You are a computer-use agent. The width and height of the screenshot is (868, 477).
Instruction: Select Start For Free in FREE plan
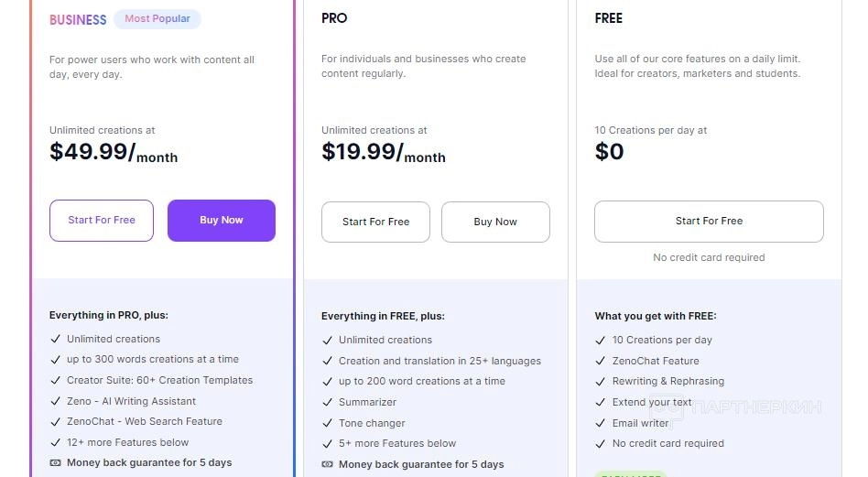point(709,222)
